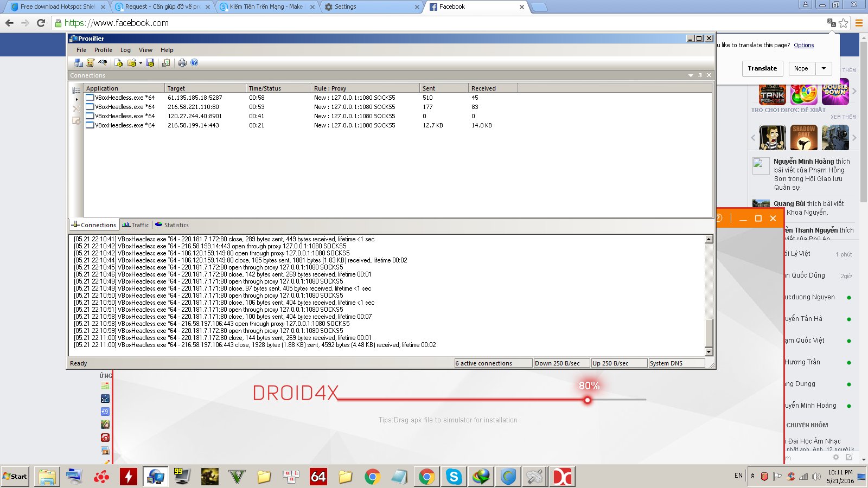Open the Double Down game icon
This screenshot has height=488, width=868.
(835, 92)
